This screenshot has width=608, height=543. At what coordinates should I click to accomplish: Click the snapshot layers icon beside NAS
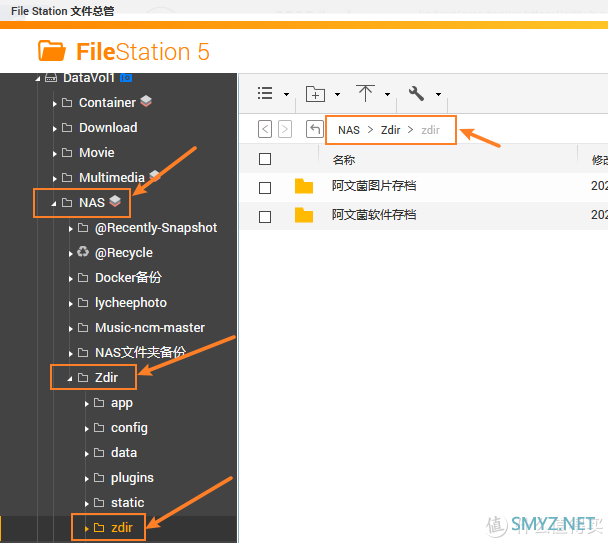coord(115,201)
